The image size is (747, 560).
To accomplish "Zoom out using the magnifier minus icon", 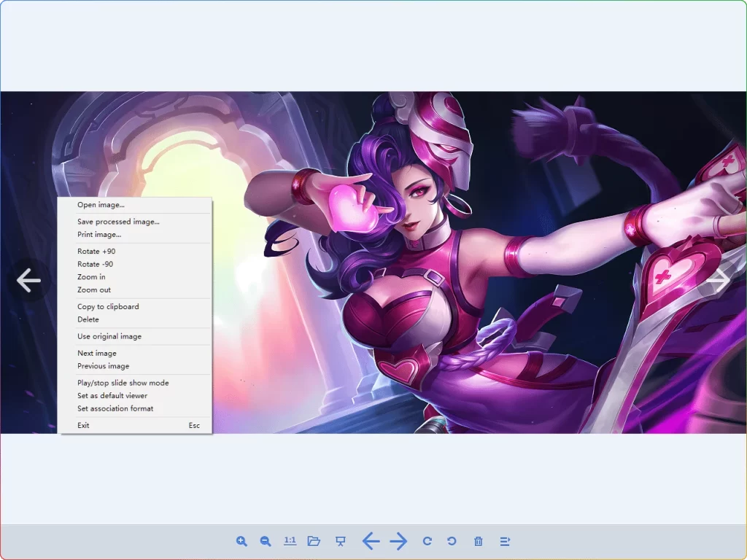I will (x=266, y=541).
